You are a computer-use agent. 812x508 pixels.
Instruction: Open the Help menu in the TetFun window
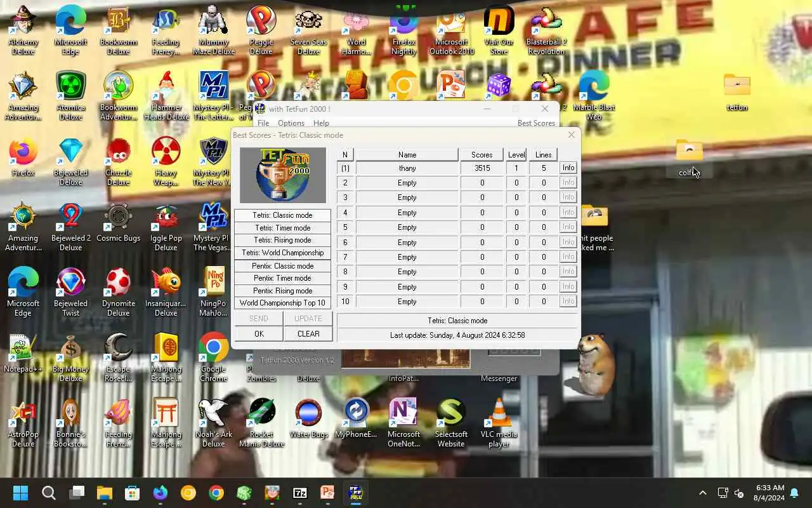(x=321, y=123)
